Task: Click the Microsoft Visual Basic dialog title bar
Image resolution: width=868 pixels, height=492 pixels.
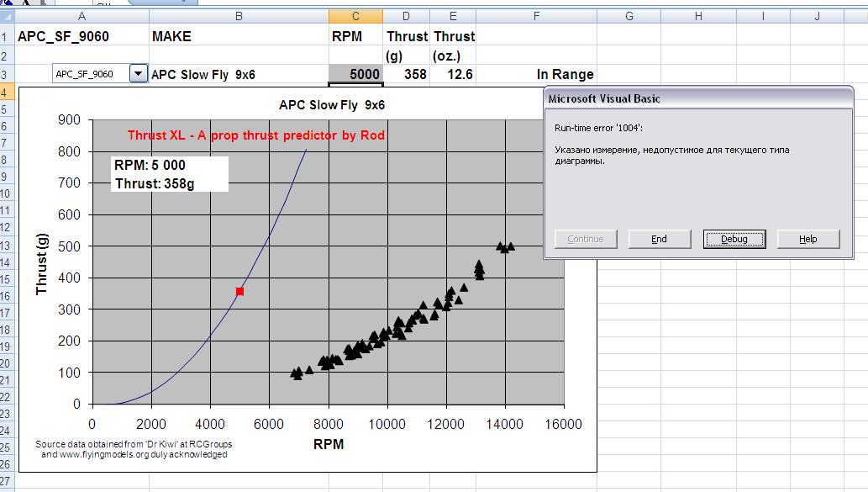Action: click(698, 98)
